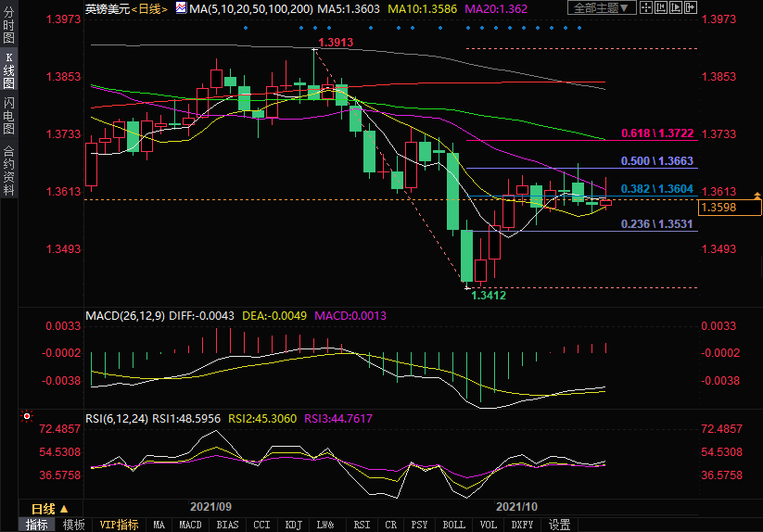Open 闪电图 lightning chart view
763x532 pixels.
(8, 116)
